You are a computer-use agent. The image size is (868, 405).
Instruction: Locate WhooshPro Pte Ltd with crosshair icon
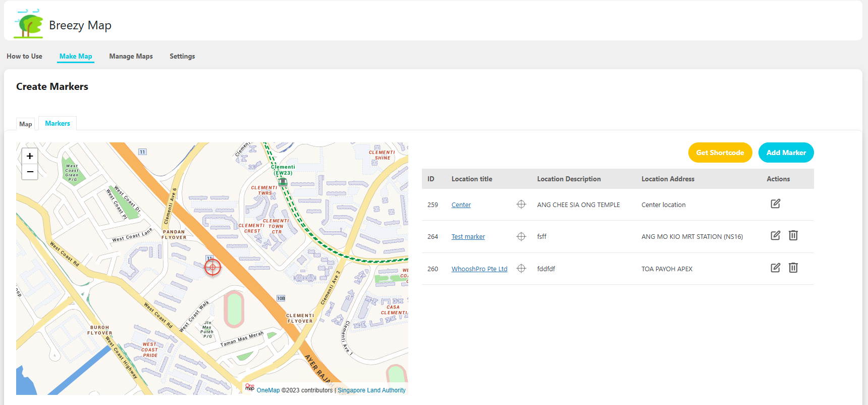[x=521, y=269]
